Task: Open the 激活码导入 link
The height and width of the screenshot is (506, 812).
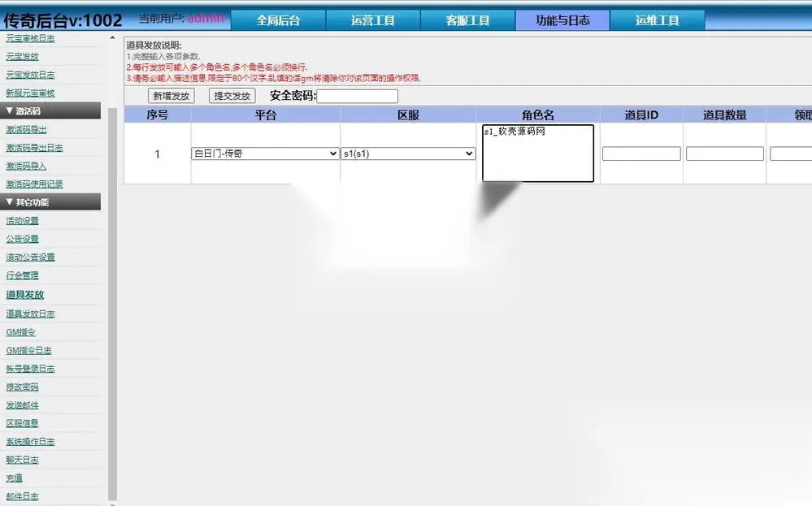Action: (x=26, y=166)
